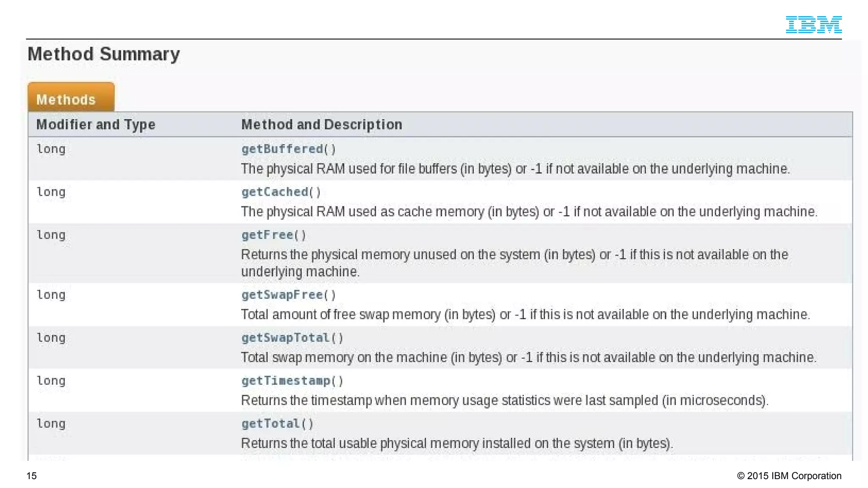Screen dimensions: 868x488
Task: Click the description about RAM used as cache
Action: coord(529,211)
